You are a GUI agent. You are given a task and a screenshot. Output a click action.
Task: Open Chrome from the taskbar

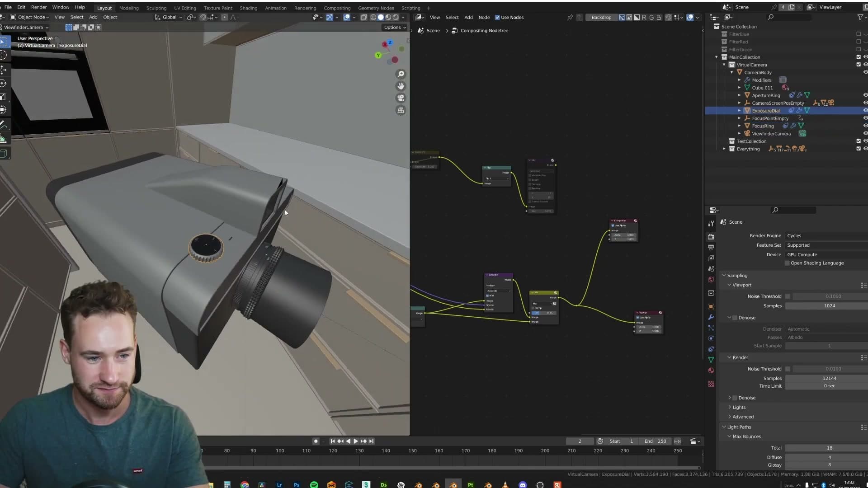(x=245, y=485)
